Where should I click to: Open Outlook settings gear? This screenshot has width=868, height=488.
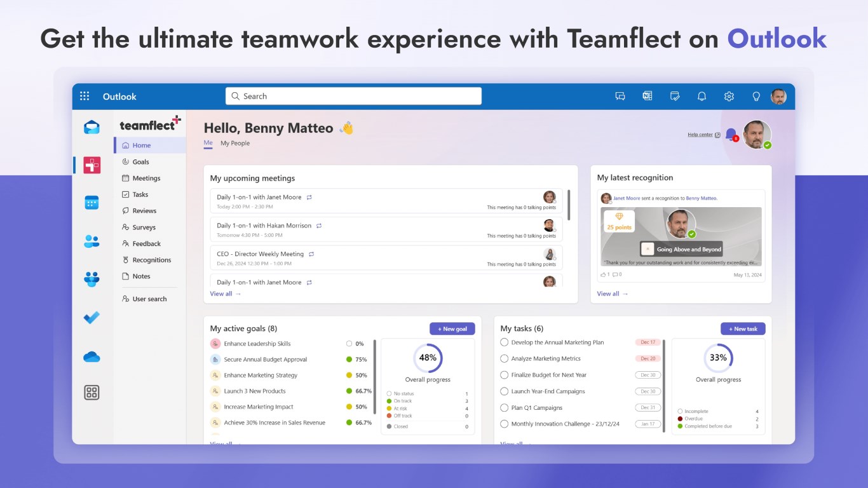729,97
